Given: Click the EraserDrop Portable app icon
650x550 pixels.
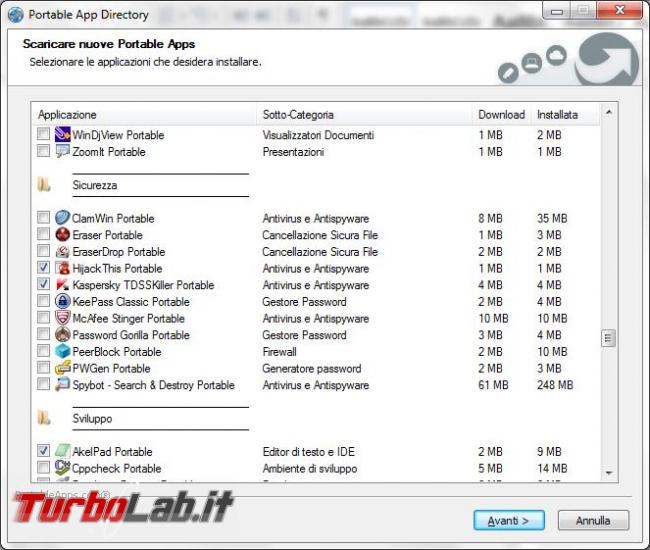Looking at the screenshot, I should [63, 251].
